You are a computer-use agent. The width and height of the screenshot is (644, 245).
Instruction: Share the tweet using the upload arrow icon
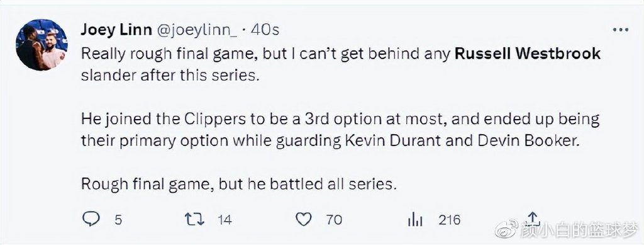pyautogui.click(x=532, y=219)
